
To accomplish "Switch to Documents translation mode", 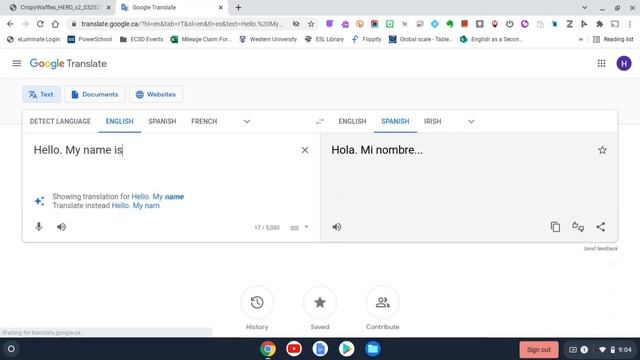I will coord(95,94).
